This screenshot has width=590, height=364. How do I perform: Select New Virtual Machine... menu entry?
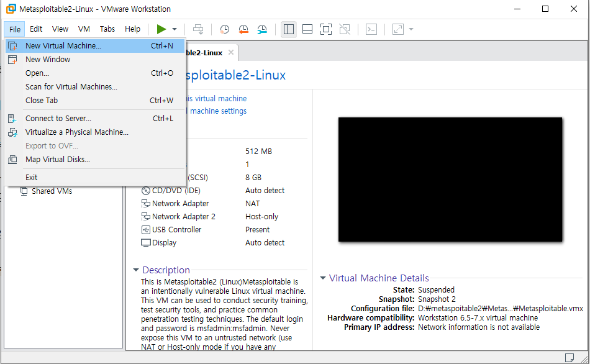tap(95, 45)
